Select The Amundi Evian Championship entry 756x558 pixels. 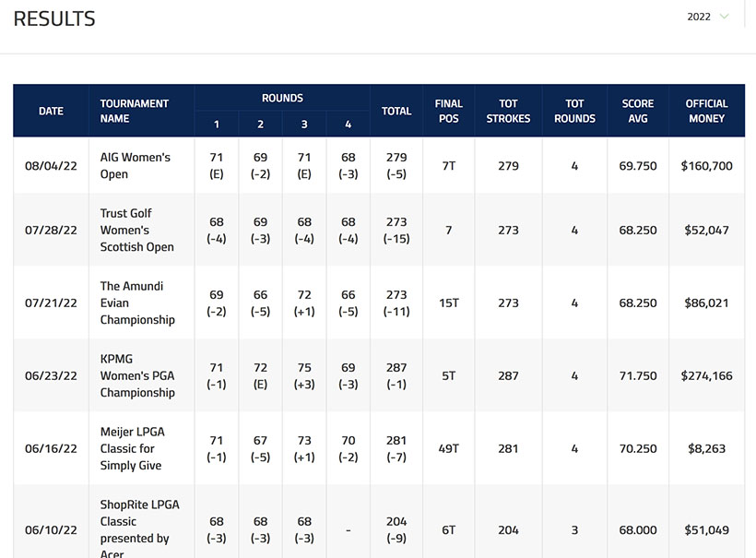coord(137,303)
